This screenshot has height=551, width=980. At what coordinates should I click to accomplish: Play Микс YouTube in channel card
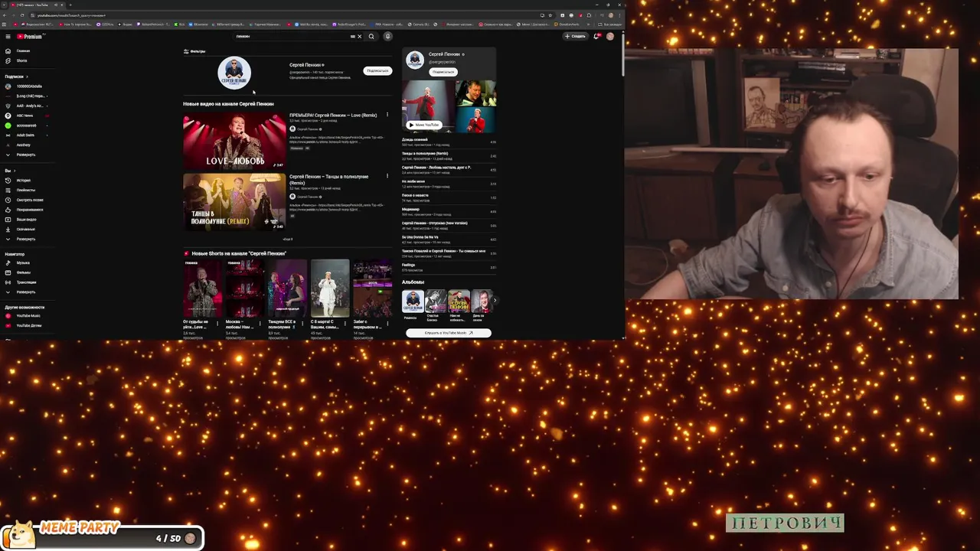(423, 125)
